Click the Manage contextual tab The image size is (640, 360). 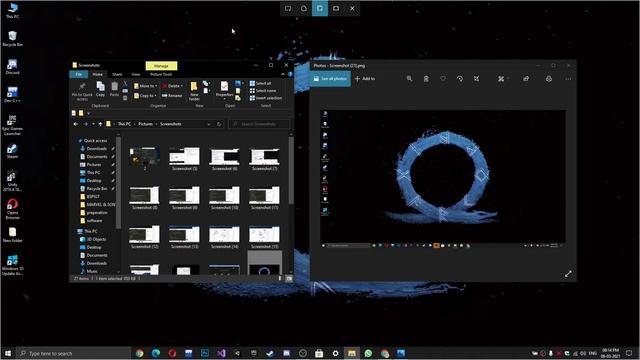[161, 66]
